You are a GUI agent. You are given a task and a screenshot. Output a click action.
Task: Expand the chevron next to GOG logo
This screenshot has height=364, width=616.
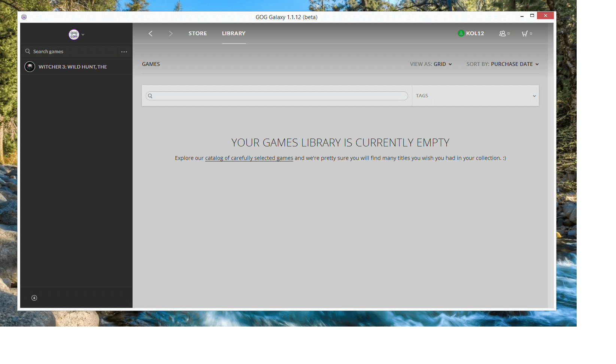pyautogui.click(x=83, y=34)
